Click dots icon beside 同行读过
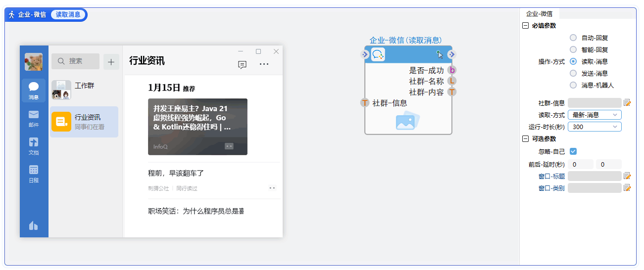This screenshot has height=270, width=644. 272,188
